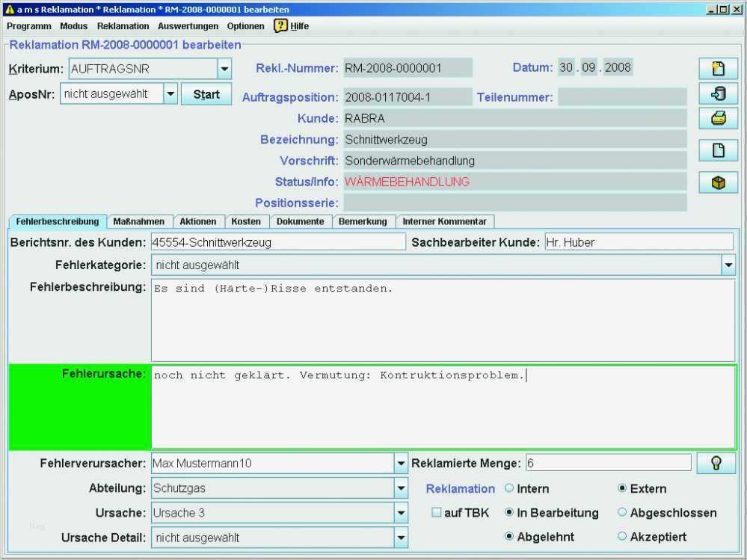Click the save to database icon

[718, 93]
